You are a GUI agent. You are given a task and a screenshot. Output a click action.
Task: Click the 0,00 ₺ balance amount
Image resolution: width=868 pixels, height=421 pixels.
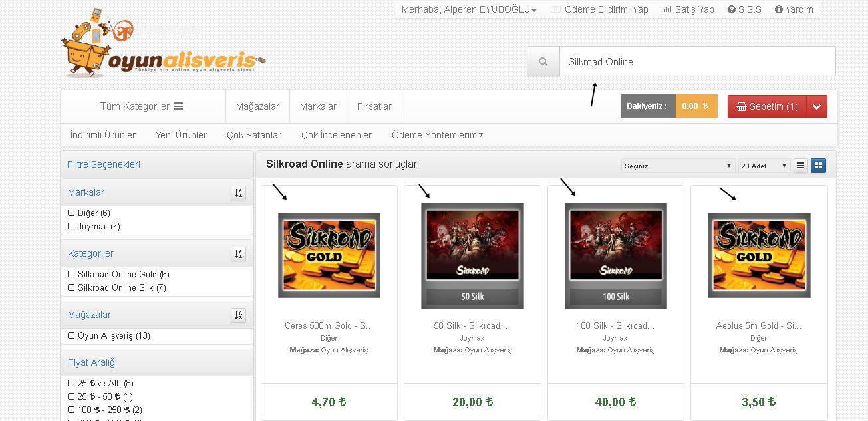(x=696, y=106)
